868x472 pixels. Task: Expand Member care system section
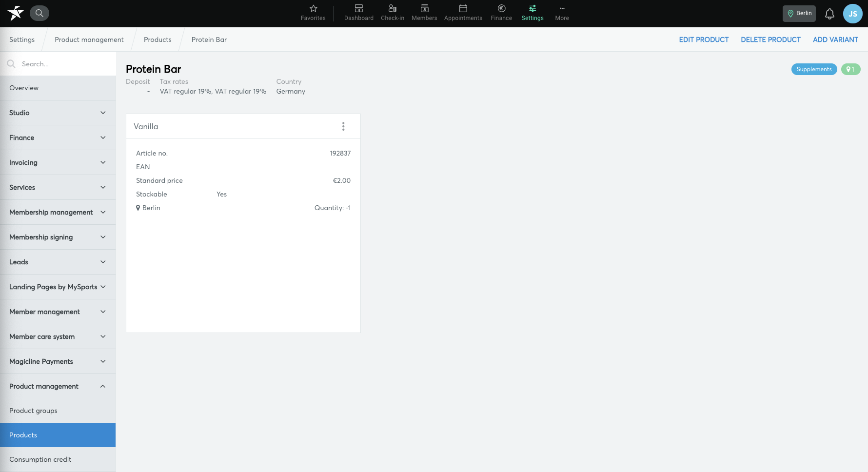(x=58, y=336)
